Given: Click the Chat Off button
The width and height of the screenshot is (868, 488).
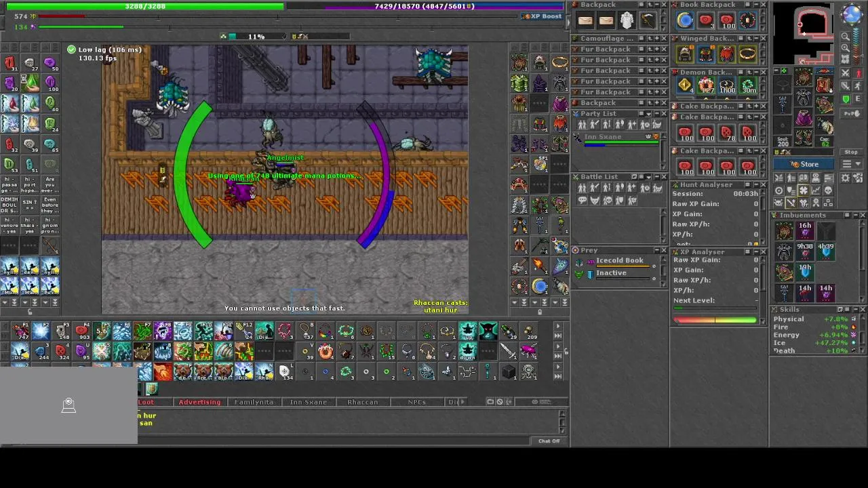Looking at the screenshot, I should tap(549, 441).
